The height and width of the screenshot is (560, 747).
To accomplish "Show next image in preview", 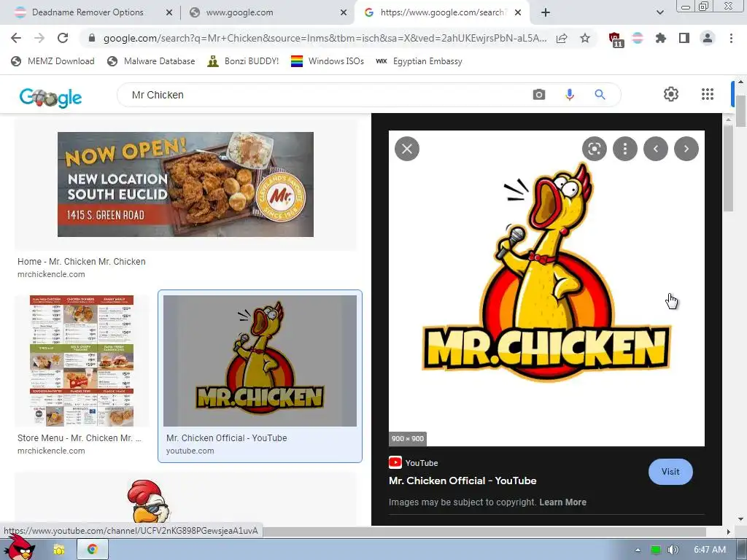I will [686, 149].
